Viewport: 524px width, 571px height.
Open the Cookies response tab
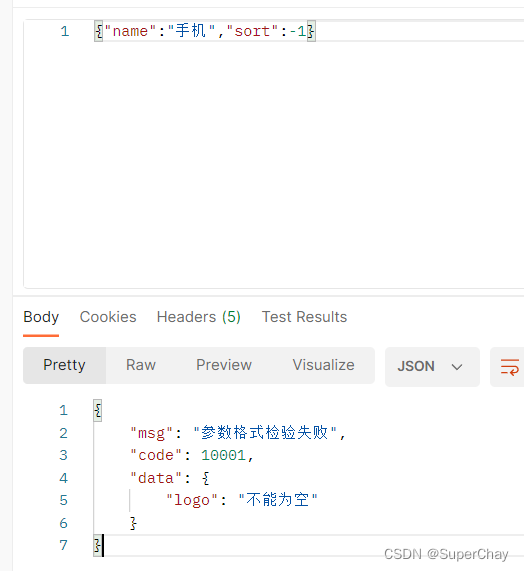(108, 317)
